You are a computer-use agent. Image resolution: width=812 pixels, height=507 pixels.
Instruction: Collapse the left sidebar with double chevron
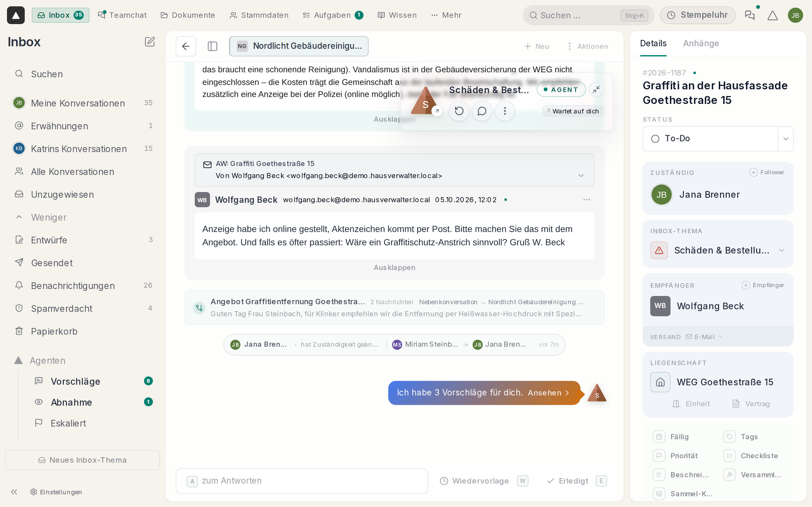tap(14, 492)
